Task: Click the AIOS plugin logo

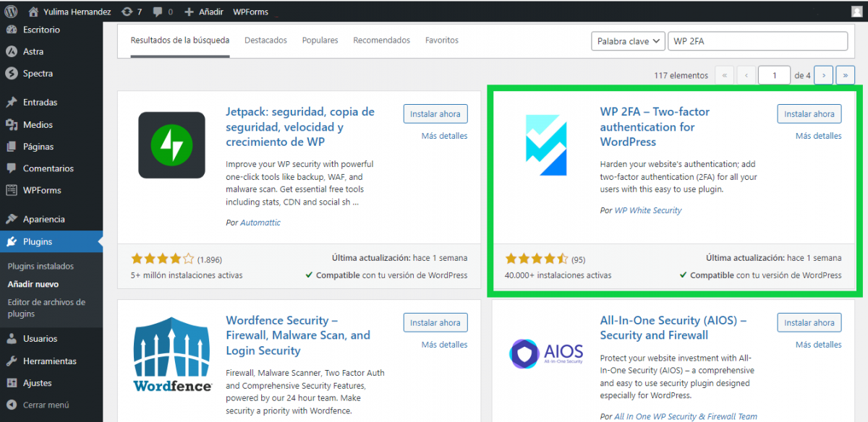Action: tap(546, 354)
